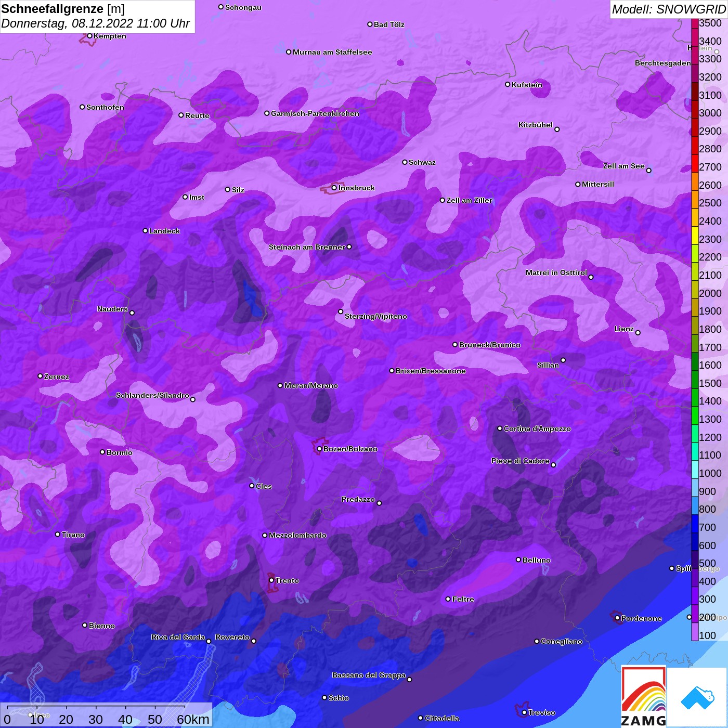Screen dimensions: 728x728
Task: Click the Lienz label
Action: tap(624, 329)
